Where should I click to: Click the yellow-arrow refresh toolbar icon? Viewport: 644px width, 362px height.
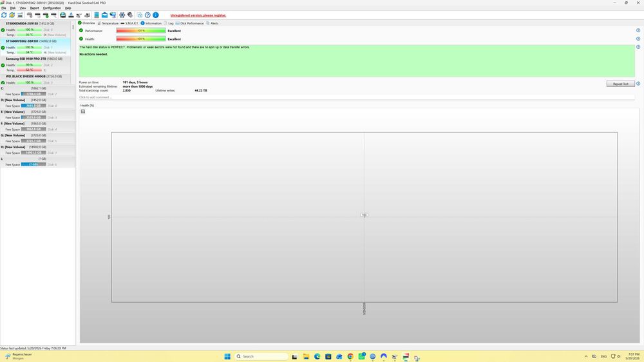click(x=12, y=15)
